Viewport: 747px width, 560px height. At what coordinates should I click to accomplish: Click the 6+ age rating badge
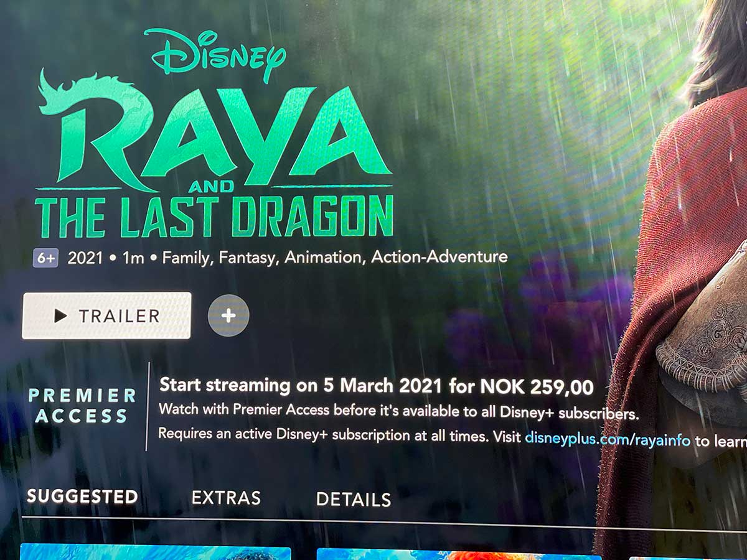pos(45,258)
